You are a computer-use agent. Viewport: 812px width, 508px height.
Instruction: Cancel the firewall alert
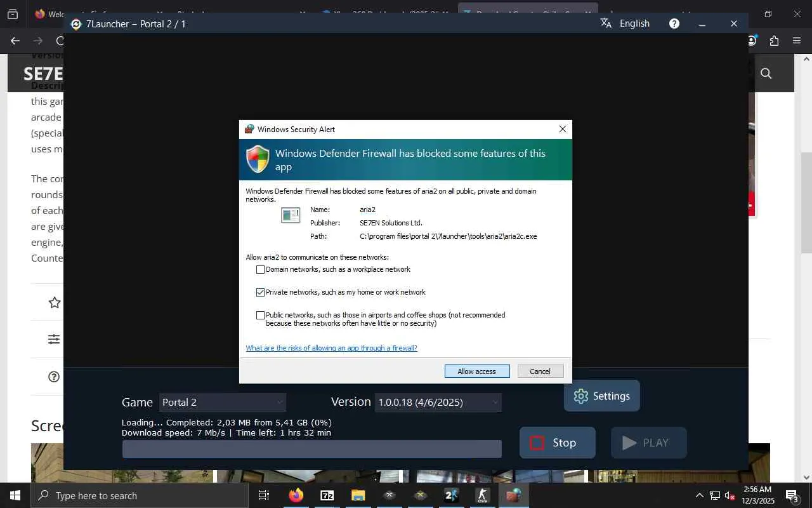coord(540,371)
